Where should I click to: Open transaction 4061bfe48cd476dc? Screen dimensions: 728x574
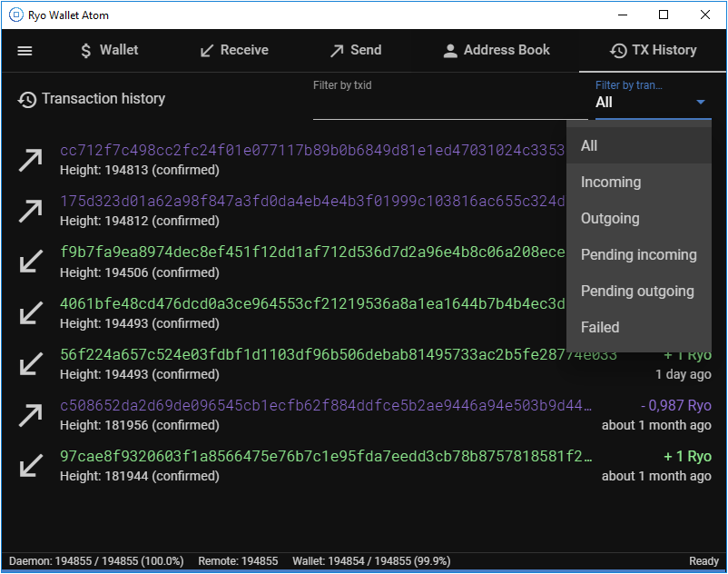coord(312,303)
